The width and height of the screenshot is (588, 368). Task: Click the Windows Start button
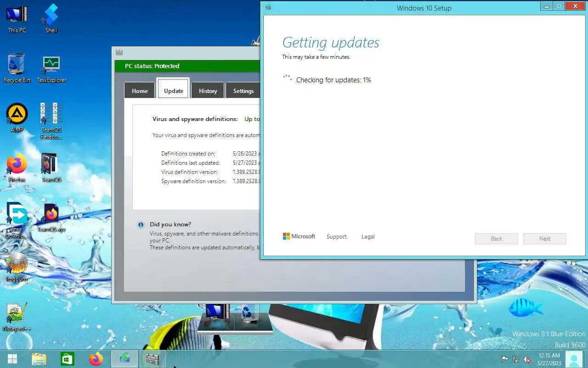(12, 359)
